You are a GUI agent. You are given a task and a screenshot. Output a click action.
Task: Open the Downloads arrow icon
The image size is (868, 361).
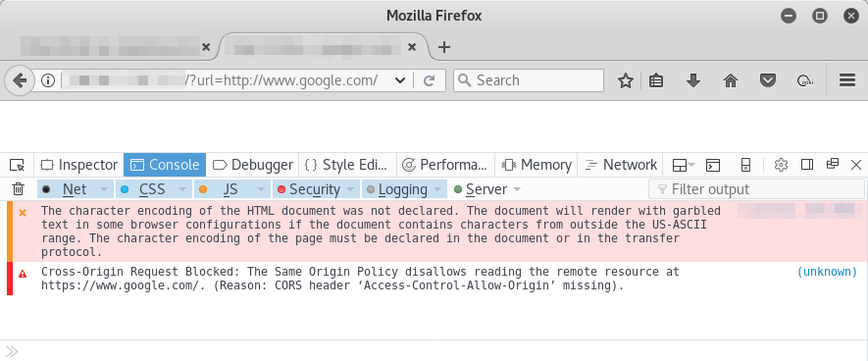tap(693, 80)
